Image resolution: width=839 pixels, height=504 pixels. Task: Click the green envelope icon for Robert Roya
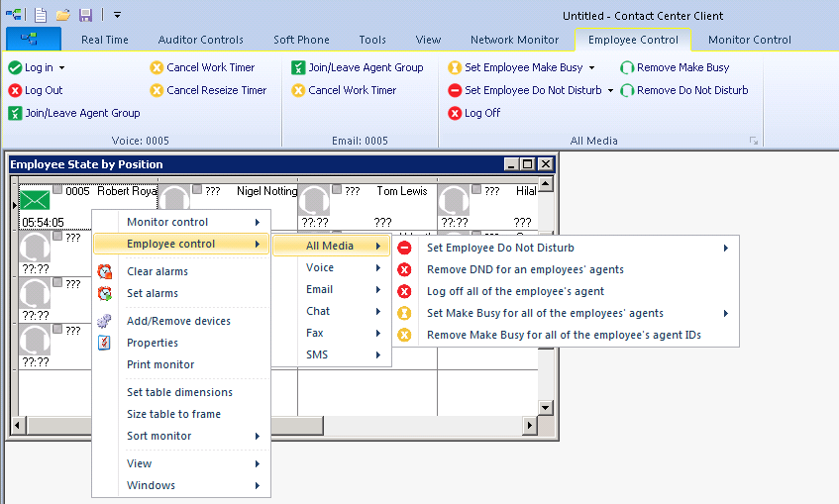(x=35, y=201)
